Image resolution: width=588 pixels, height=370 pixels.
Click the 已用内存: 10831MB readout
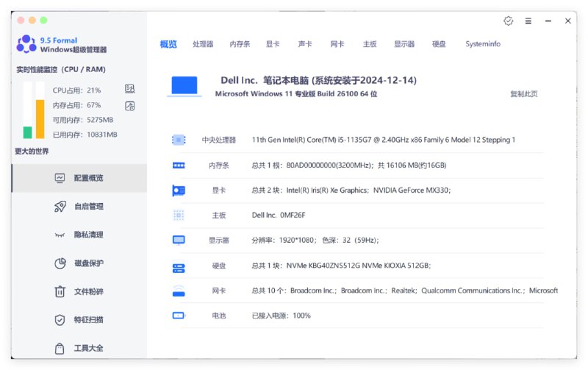coord(85,135)
